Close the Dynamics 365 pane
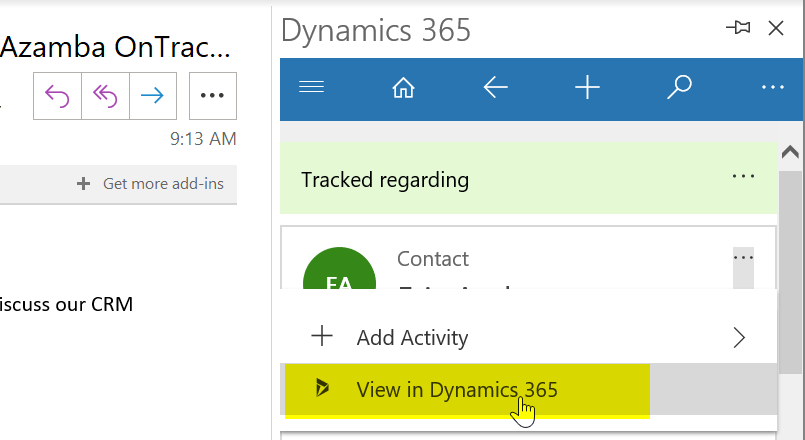 point(776,28)
